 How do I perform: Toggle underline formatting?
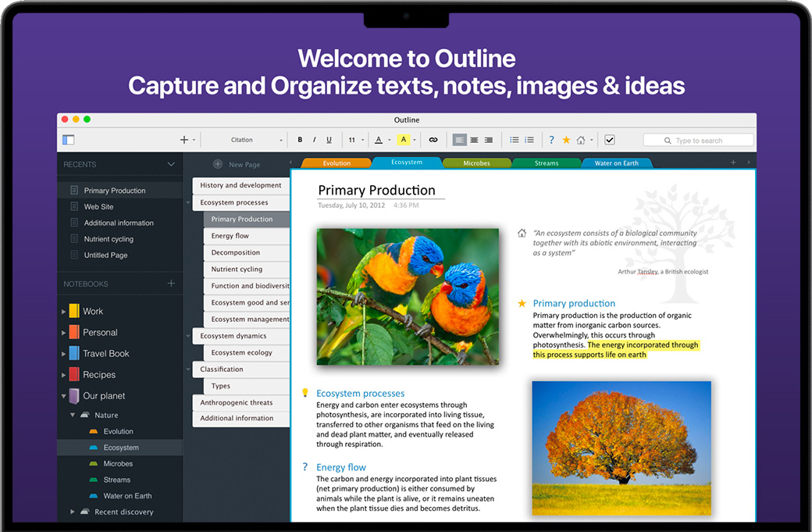[329, 140]
